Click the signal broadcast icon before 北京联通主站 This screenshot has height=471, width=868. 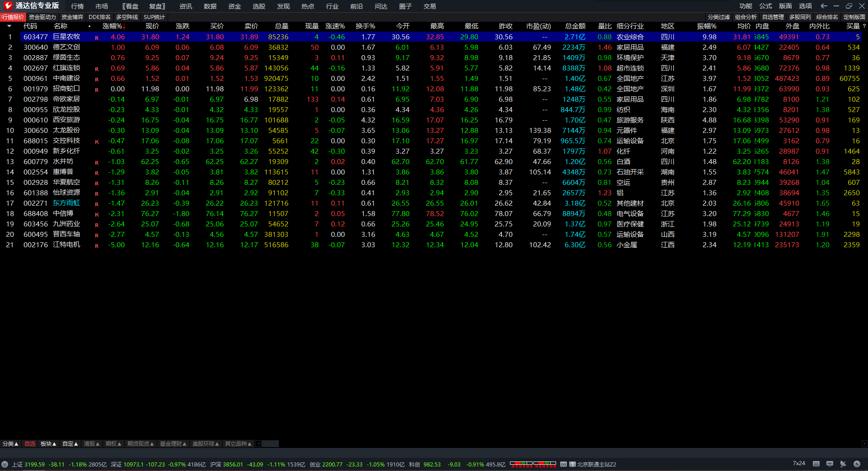[x=563, y=464]
